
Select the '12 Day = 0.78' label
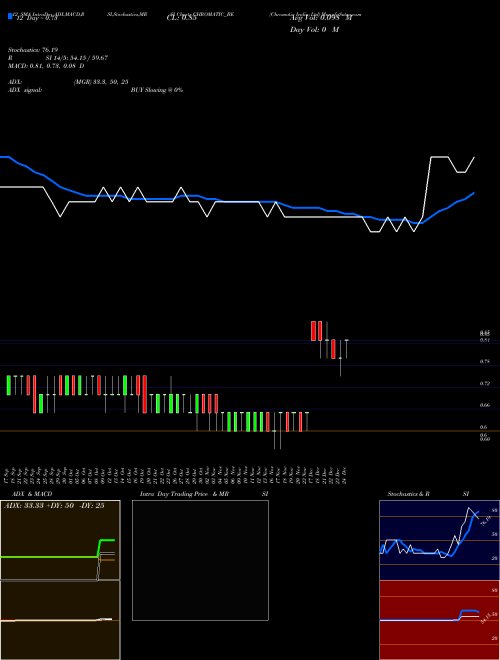pyautogui.click(x=36, y=18)
